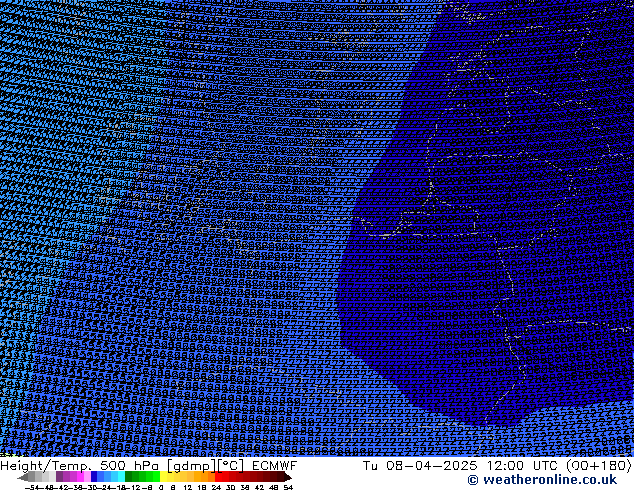The width and height of the screenshot is (634, 490).
Task: Click the darkest green legend swatch above -12
Action: tap(129, 476)
